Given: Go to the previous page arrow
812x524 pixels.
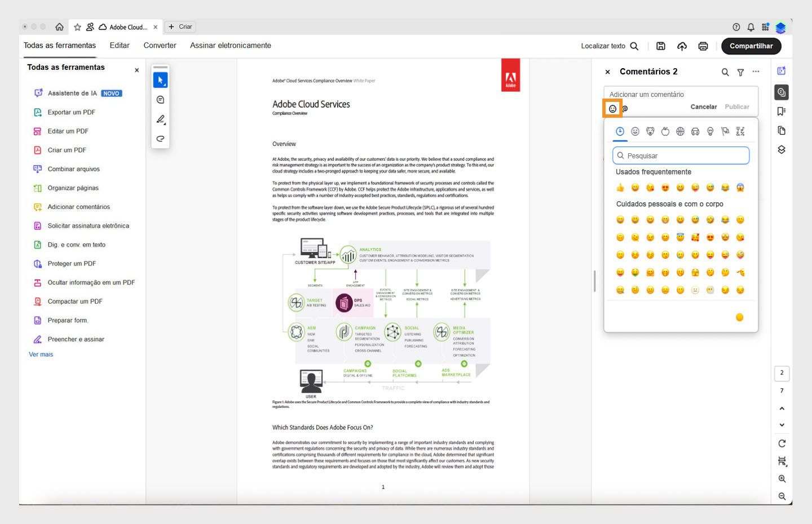Looking at the screenshot, I should click(782, 408).
